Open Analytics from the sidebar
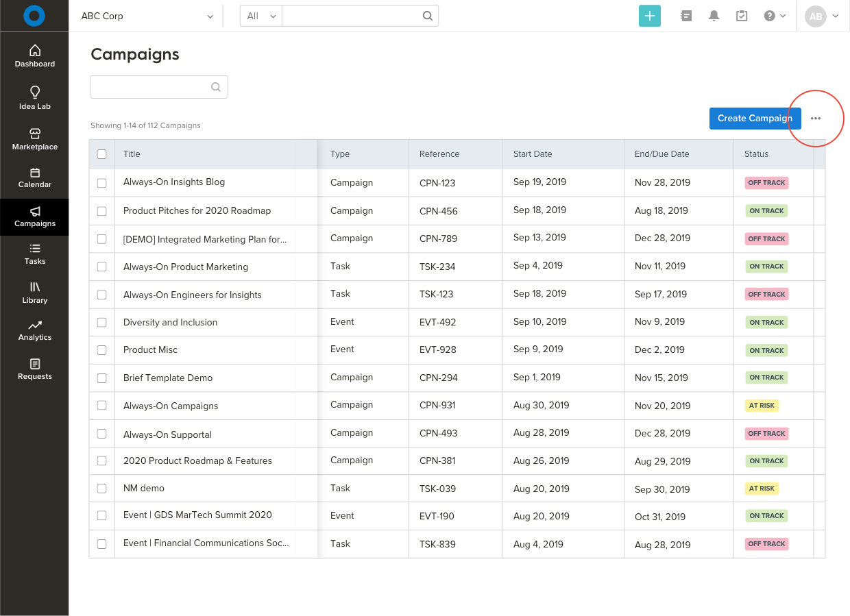 pos(35,330)
